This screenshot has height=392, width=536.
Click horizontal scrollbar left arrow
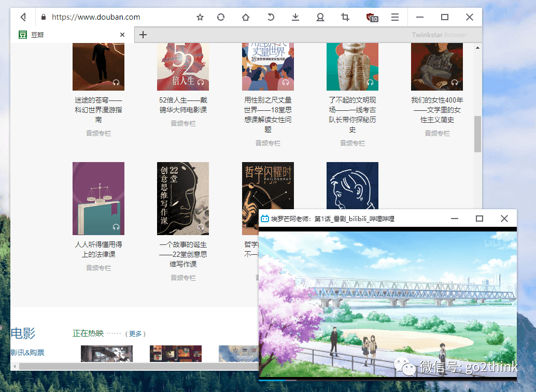point(15,367)
